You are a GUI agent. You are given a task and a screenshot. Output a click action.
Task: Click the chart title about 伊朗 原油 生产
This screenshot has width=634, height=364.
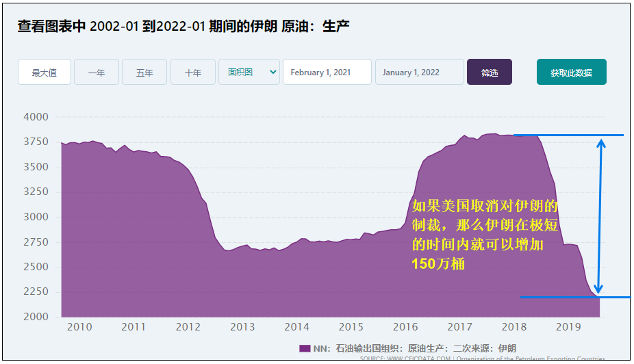183,27
